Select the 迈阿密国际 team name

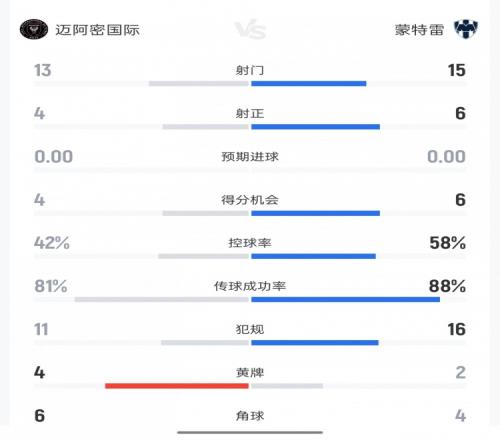[97, 30]
